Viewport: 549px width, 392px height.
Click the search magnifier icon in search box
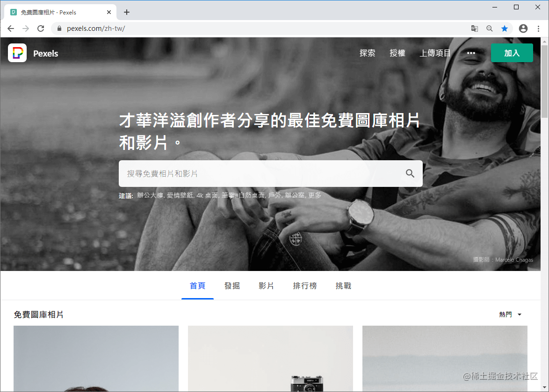pos(410,173)
